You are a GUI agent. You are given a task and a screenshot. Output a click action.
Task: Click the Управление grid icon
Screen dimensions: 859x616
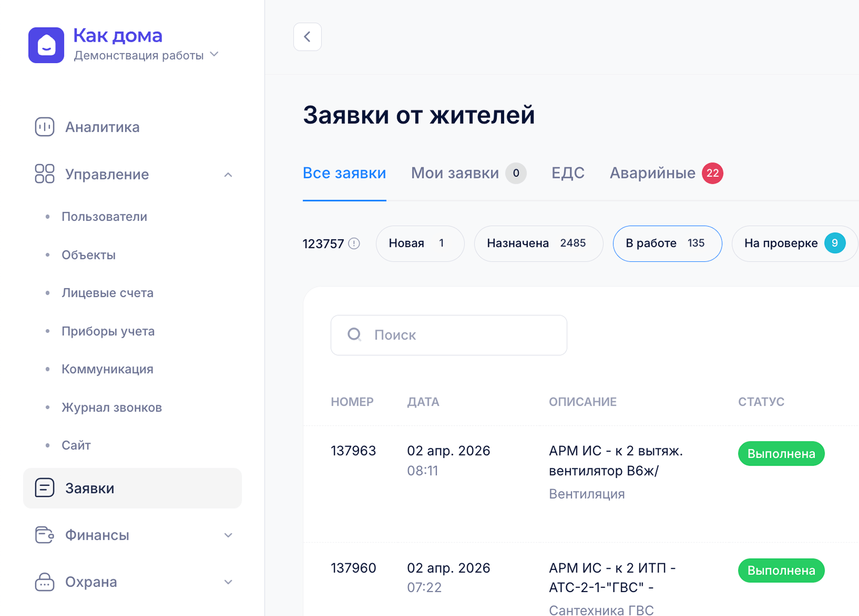point(44,174)
